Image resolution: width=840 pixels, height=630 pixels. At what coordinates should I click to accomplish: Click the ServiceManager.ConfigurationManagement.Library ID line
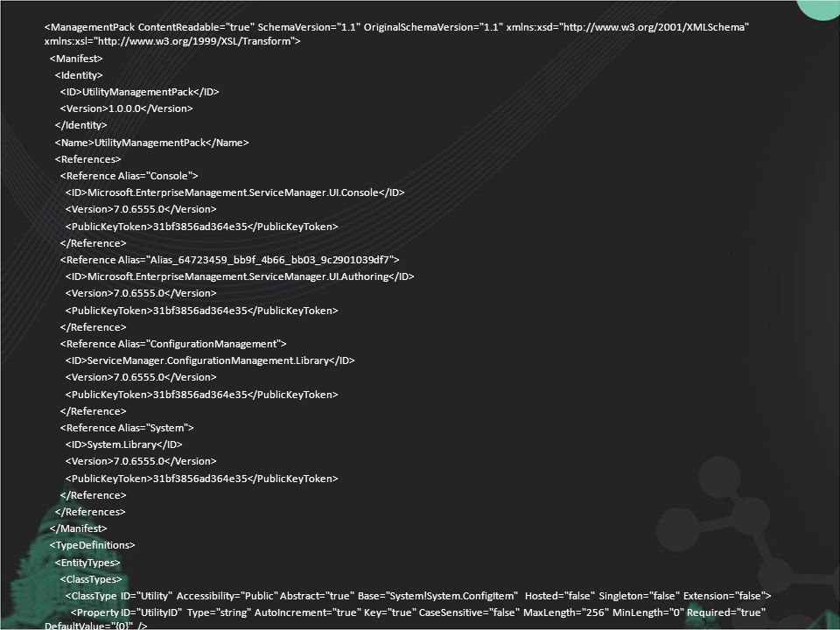tap(210, 361)
